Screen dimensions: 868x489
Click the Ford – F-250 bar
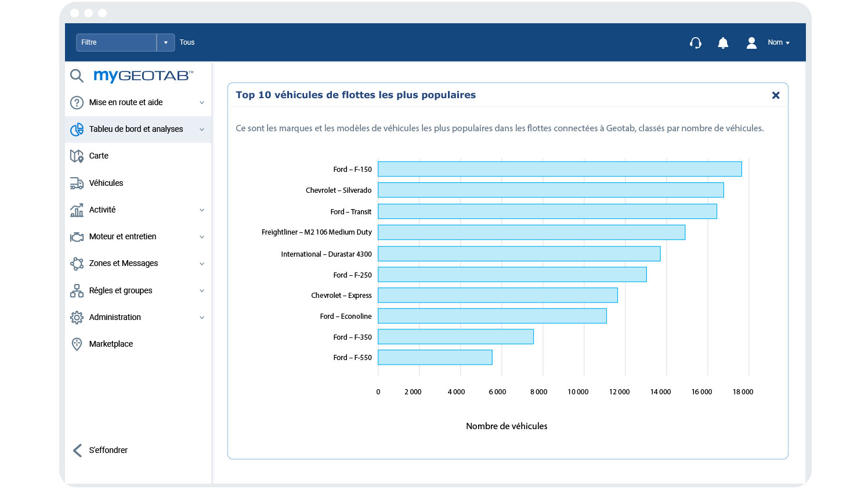[x=512, y=275]
